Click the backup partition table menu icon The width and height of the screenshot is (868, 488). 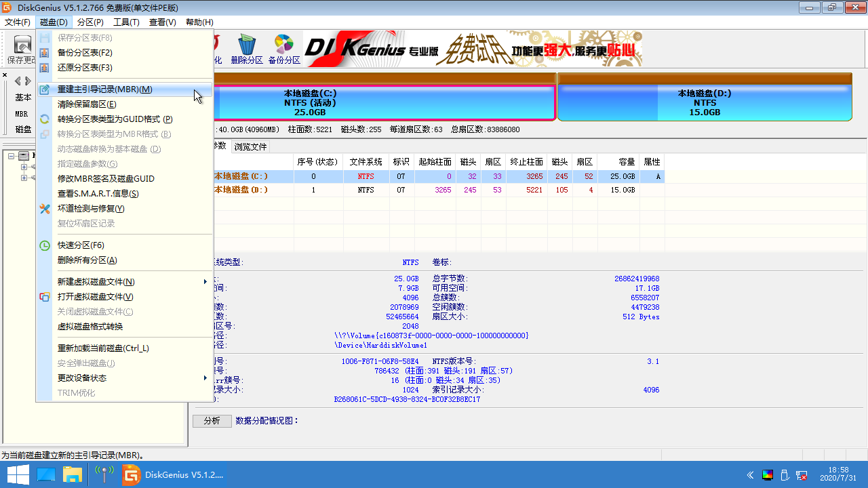click(45, 53)
